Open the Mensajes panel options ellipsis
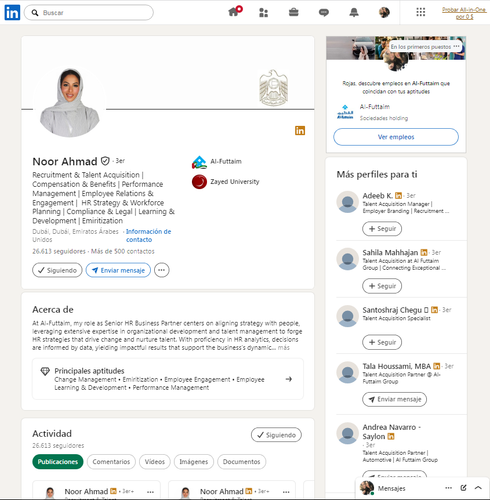The height and width of the screenshot is (500, 490). click(448, 488)
